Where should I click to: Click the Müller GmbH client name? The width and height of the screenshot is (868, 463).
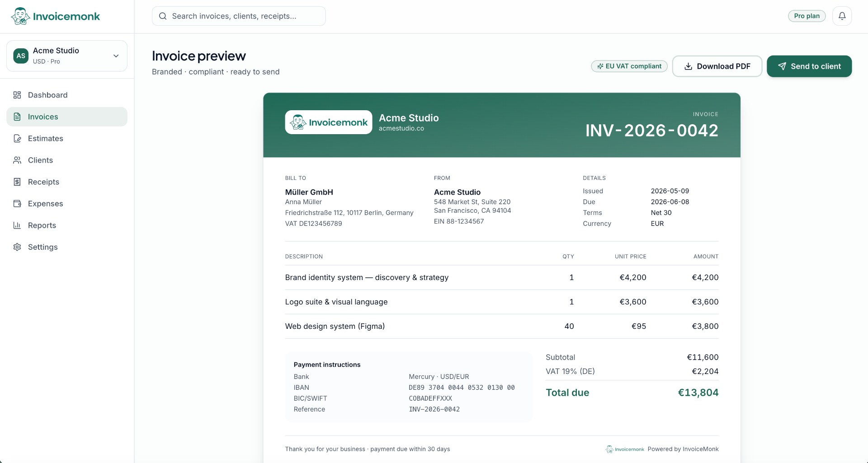point(309,192)
